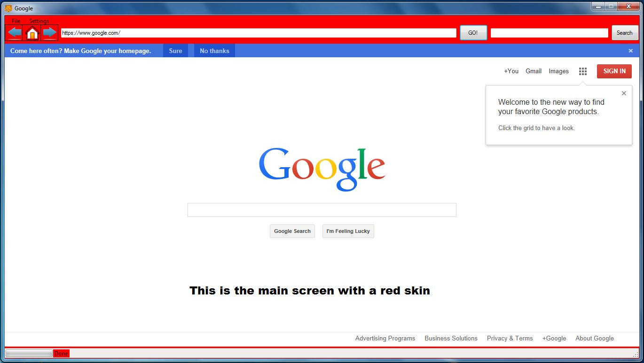
Task: Open the home page via house icon
Action: [32, 33]
